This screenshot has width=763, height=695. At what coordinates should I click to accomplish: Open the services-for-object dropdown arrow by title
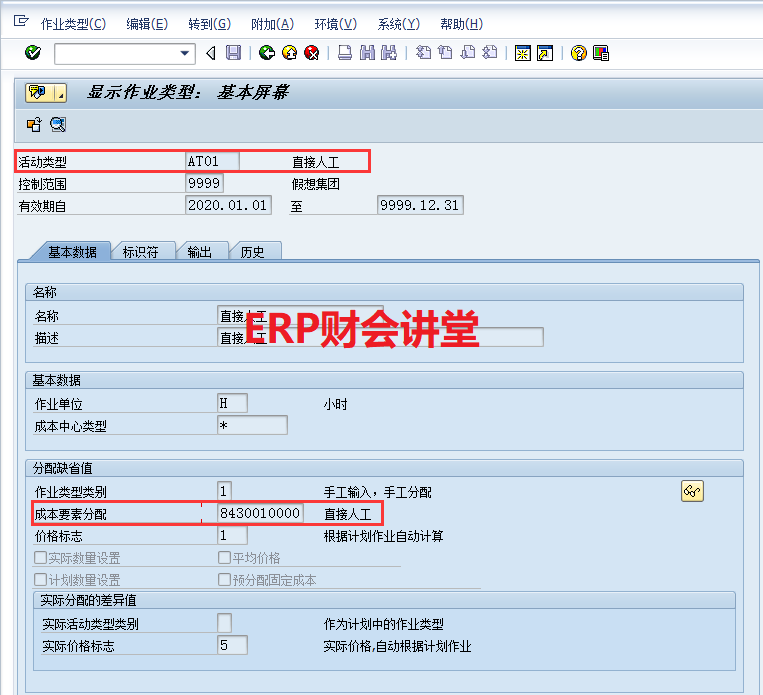click(x=61, y=93)
